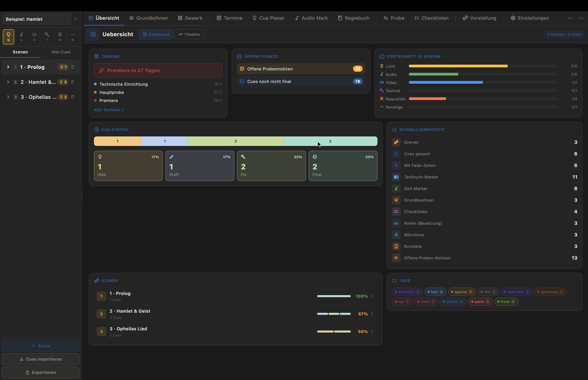
Task: Follow the Alle Termine link
Action: (x=109, y=110)
